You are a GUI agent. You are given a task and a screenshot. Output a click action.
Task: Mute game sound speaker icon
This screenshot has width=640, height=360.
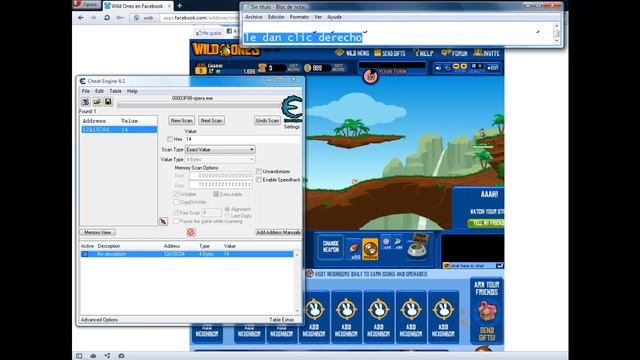pos(438,68)
